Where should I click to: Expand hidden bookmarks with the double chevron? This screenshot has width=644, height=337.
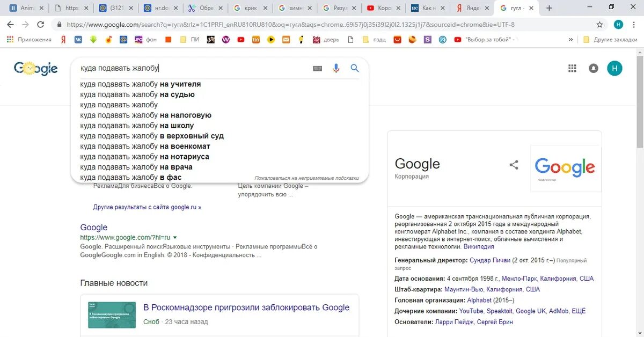coord(571,39)
